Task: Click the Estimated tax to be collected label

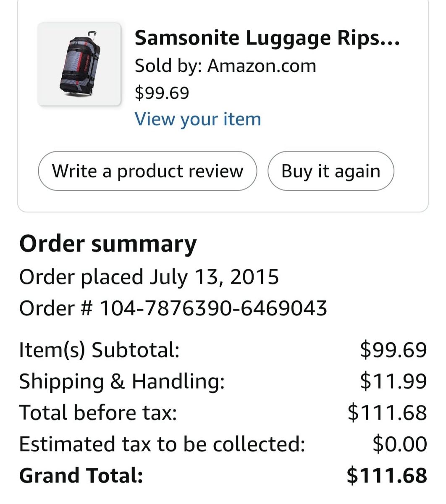Action: (162, 444)
